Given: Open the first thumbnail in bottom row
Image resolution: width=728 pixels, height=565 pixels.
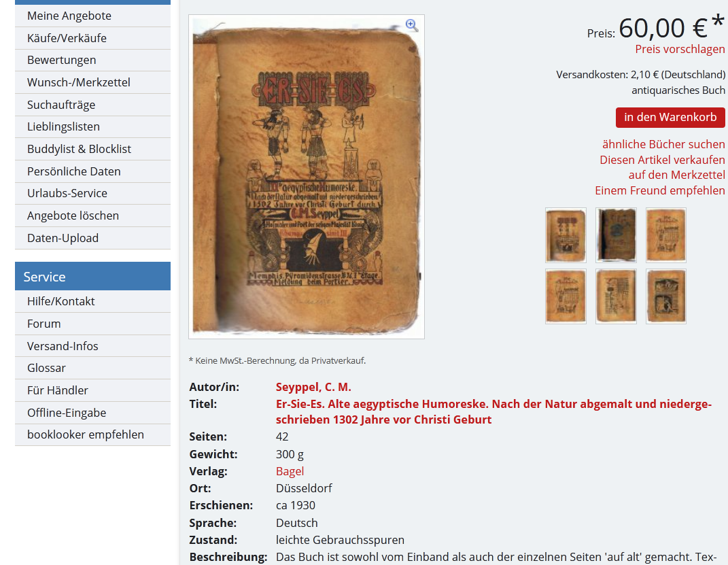Looking at the screenshot, I should (x=566, y=296).
